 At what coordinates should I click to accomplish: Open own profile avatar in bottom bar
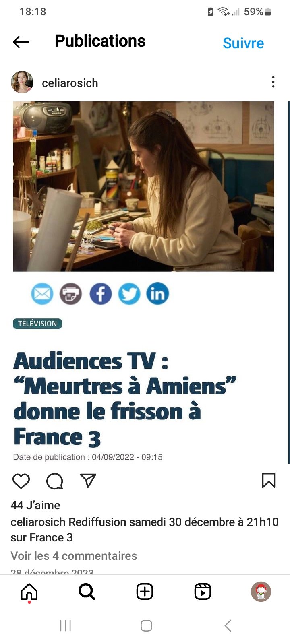[x=261, y=592]
